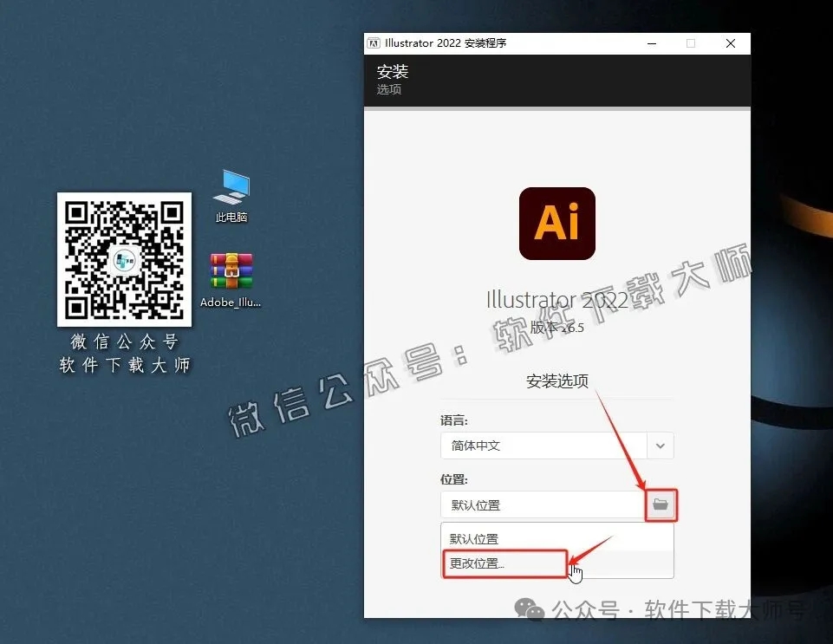Scan area: click the WeChat QR code image
The image size is (833, 644).
click(x=124, y=258)
